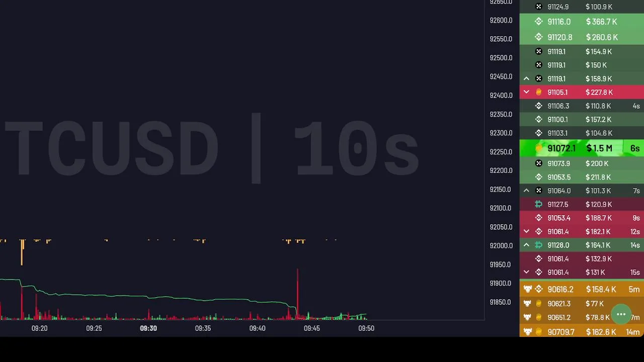Click the exchange icon beside 91064.0
The width and height of the screenshot is (644, 362).
pos(538,191)
